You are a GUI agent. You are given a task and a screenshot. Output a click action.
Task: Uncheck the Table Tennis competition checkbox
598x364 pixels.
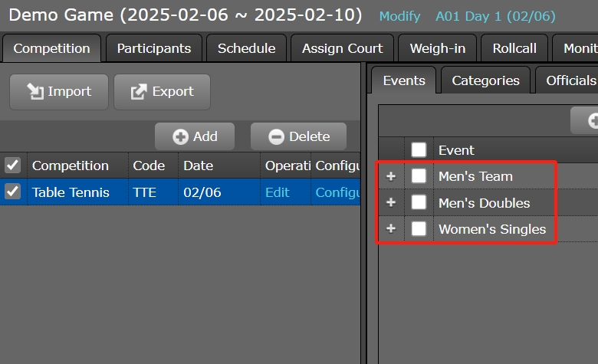point(12,192)
